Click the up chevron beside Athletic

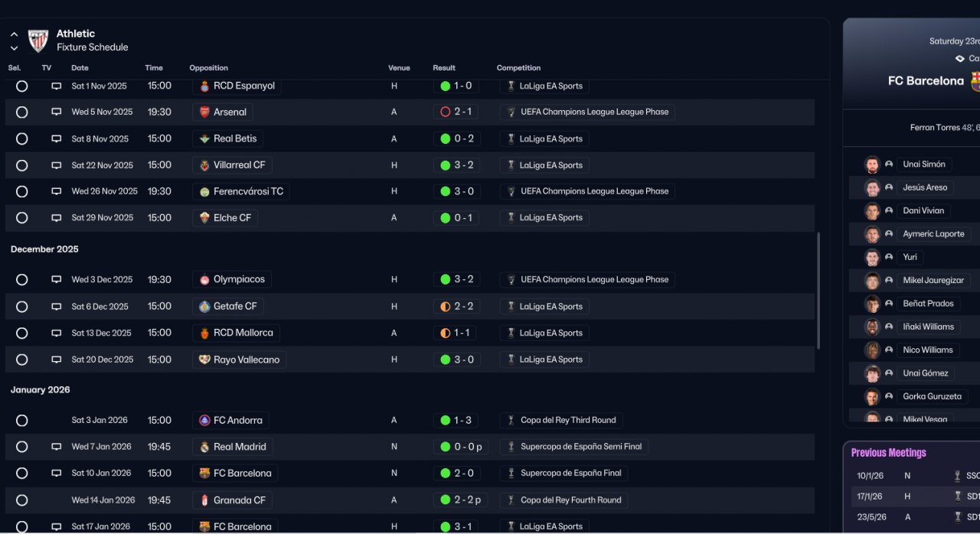[14, 34]
